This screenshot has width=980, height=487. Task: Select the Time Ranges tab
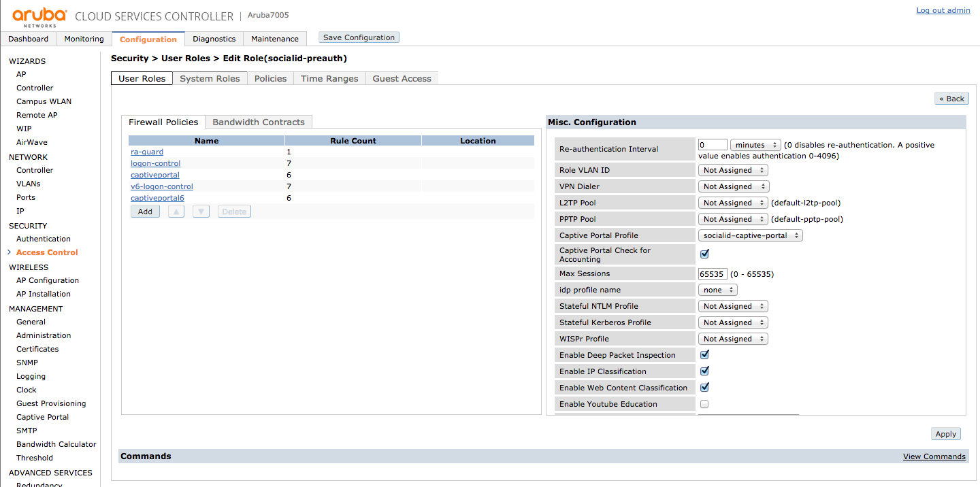point(329,78)
